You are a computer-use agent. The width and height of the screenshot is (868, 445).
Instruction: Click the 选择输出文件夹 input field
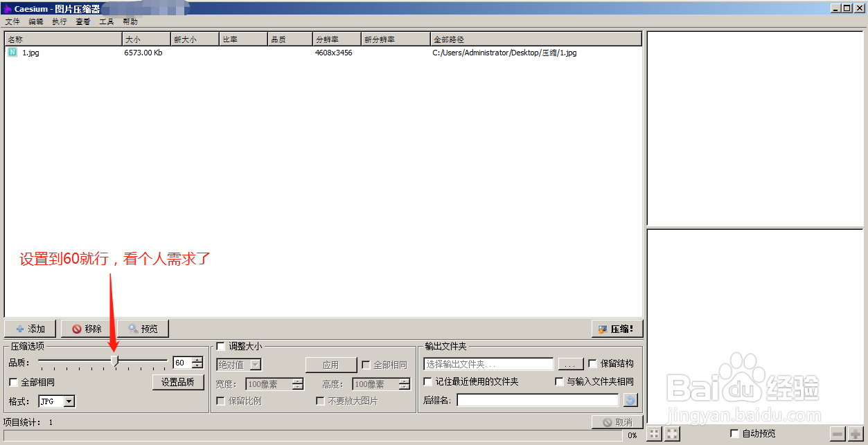point(488,364)
